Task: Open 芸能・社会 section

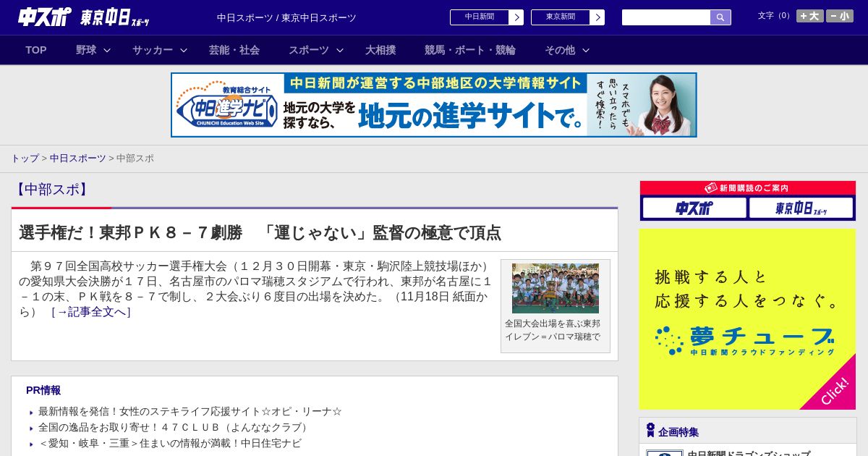Action: [234, 50]
